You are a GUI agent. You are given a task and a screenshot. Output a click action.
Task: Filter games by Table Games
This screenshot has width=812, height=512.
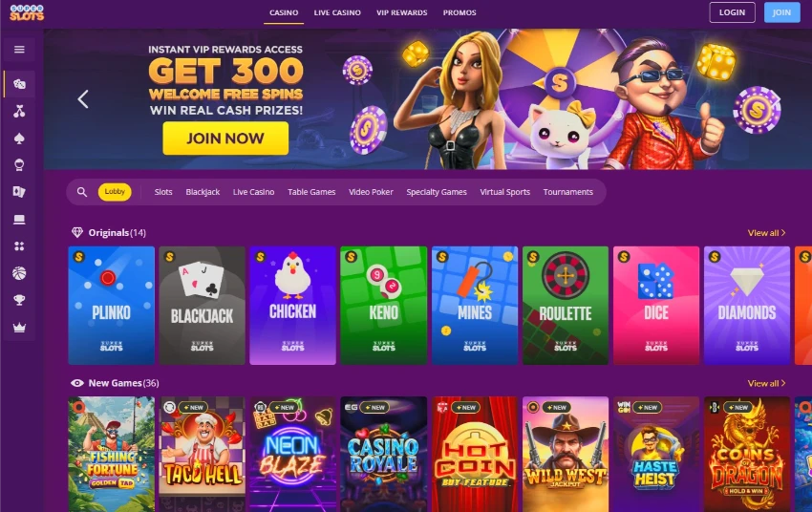tap(311, 192)
